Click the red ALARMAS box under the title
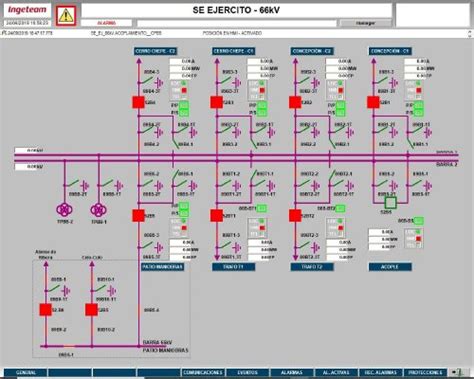The width and height of the screenshot is (474, 379). 107,23
